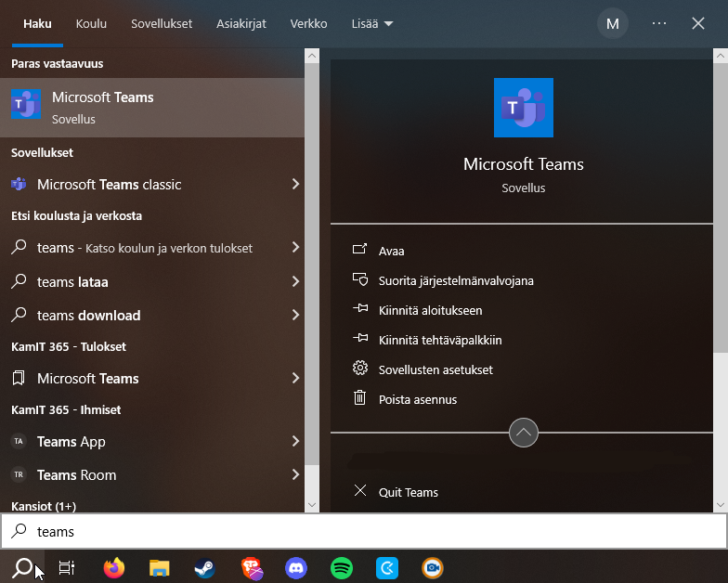The width and height of the screenshot is (728, 583).
Task: Open Microsoft Teams best match result
Action: (152, 108)
